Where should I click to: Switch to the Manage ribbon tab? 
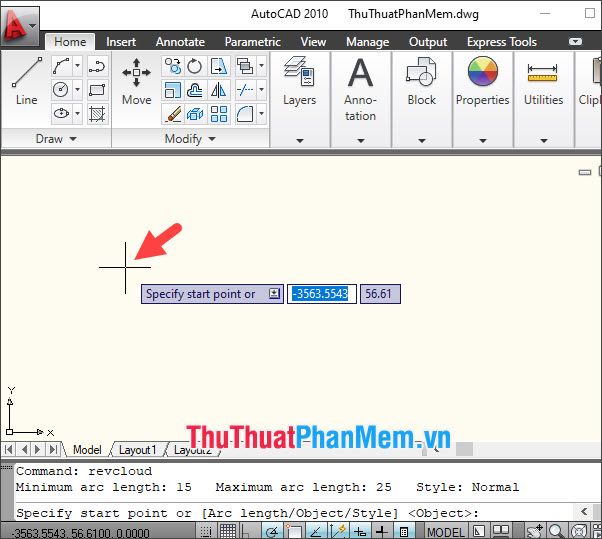tap(367, 41)
